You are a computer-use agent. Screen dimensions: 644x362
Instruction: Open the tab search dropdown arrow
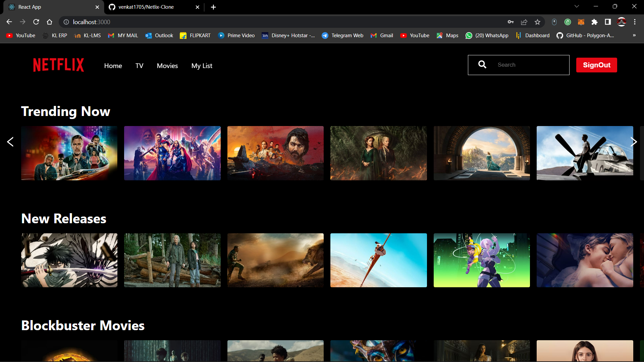[577, 6]
